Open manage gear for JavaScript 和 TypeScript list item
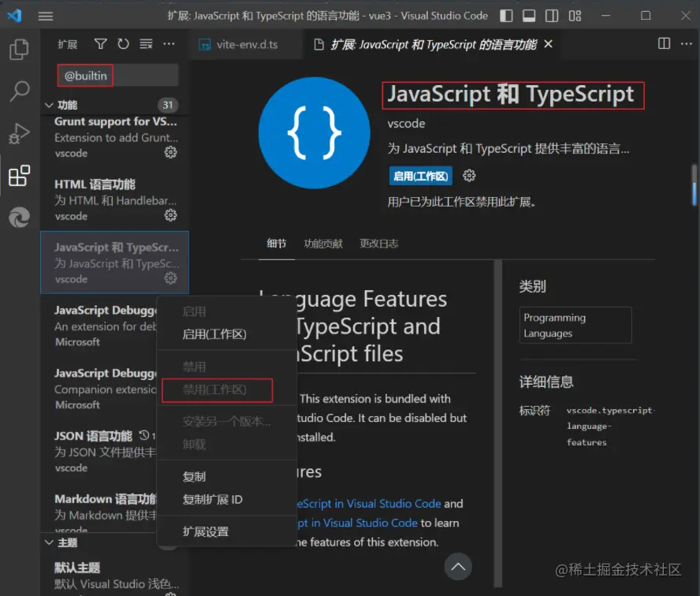Image resolution: width=700 pixels, height=596 pixels. pos(170,278)
